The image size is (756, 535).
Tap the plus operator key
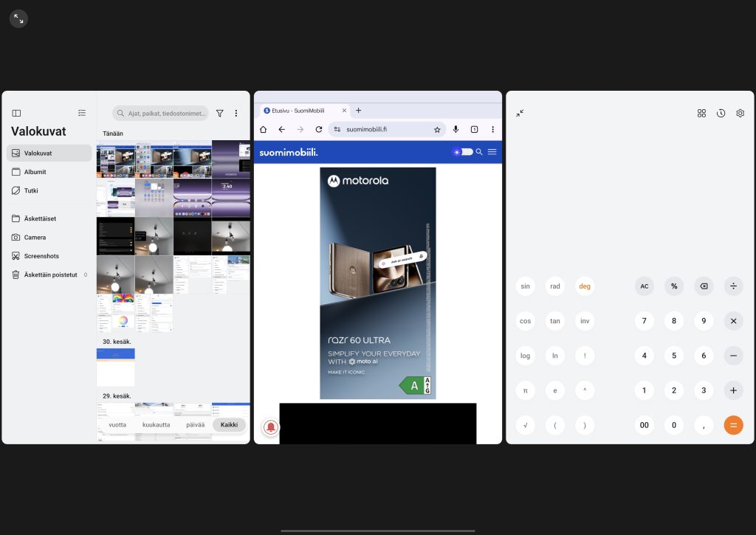(x=733, y=390)
